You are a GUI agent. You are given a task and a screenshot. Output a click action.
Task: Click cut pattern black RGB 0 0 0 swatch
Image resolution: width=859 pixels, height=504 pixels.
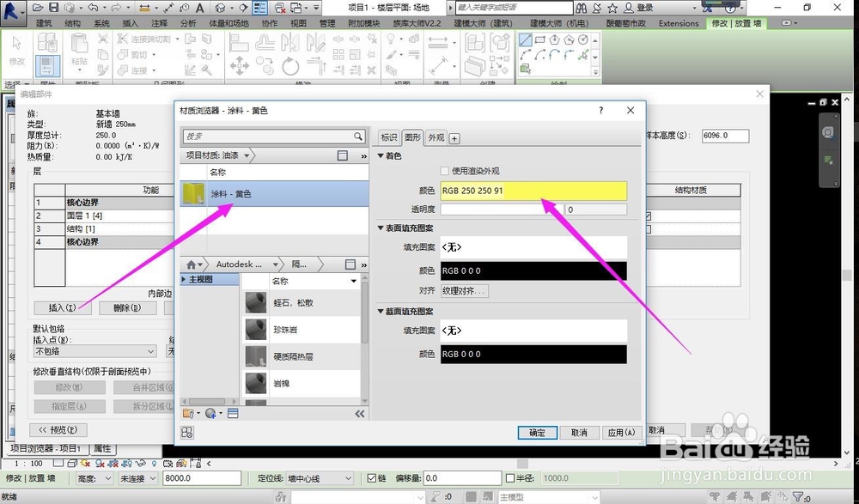pyautogui.click(x=533, y=354)
